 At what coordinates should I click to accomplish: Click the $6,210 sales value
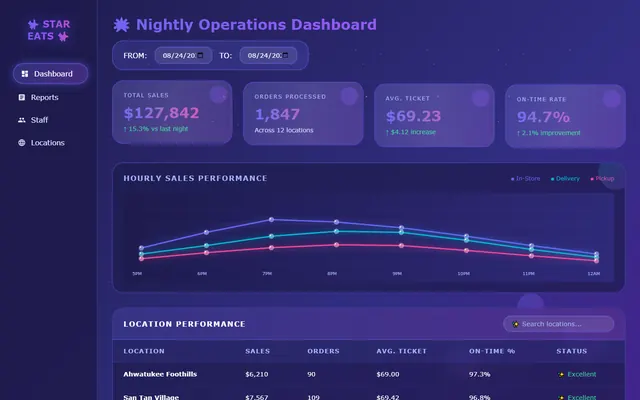pyautogui.click(x=257, y=374)
